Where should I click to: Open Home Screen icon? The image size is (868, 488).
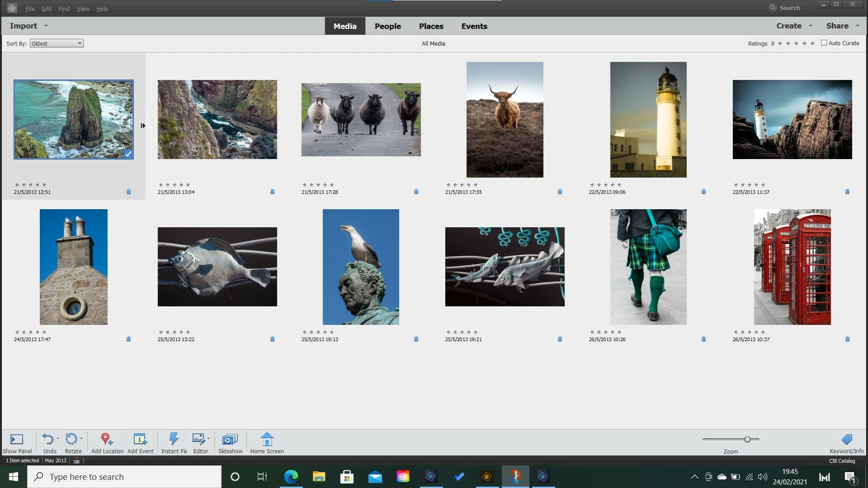(267, 439)
